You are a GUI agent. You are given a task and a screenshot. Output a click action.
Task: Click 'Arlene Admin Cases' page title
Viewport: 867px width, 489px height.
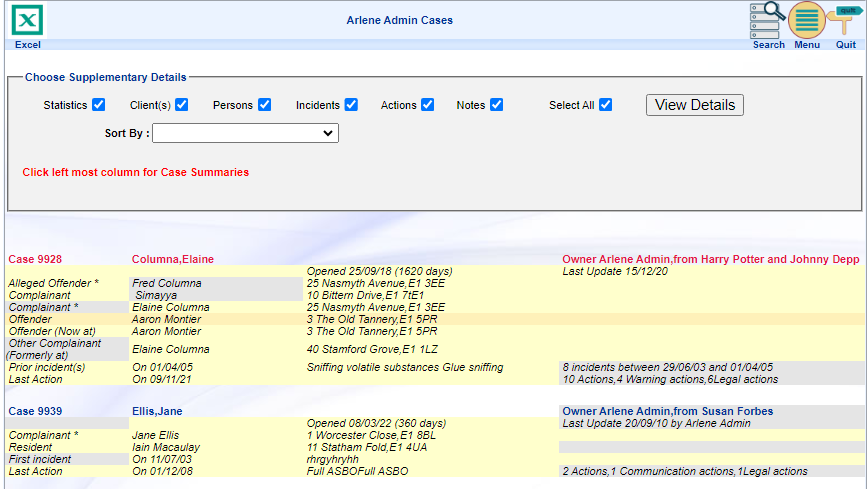399,20
